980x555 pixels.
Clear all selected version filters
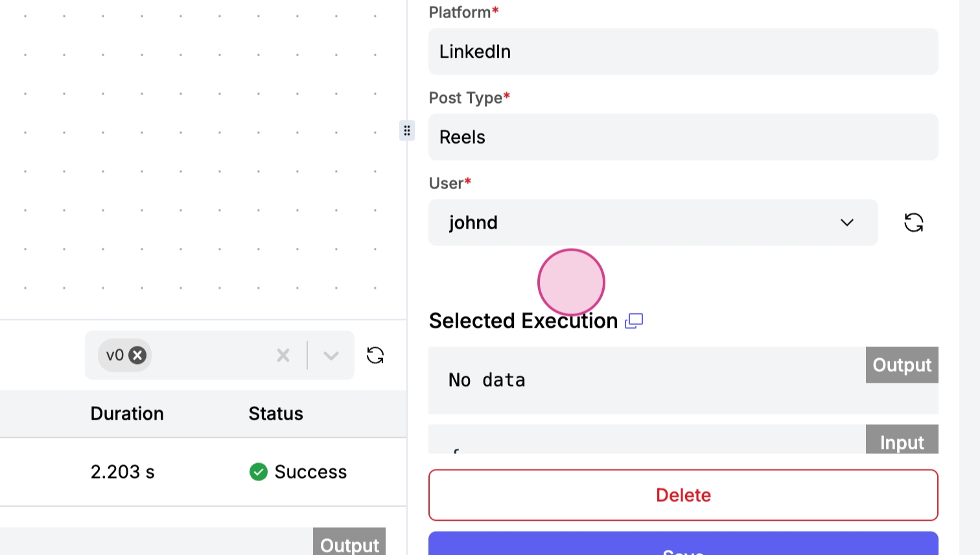click(x=283, y=355)
